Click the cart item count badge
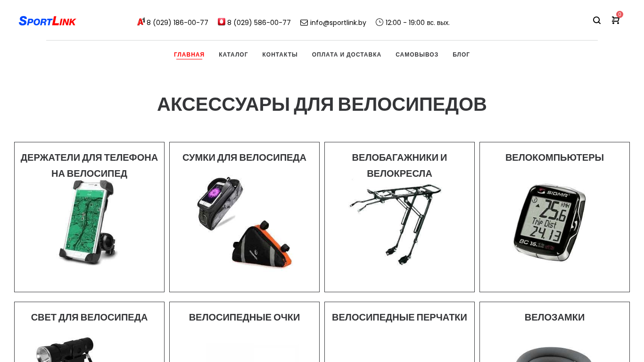Image resolution: width=644 pixels, height=362 pixels. pyautogui.click(x=619, y=14)
